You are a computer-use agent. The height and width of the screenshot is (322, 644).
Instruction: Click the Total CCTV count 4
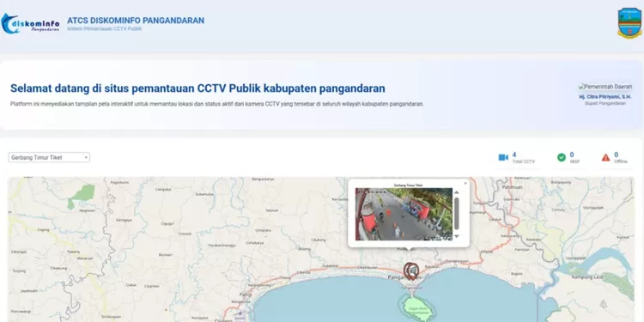click(x=514, y=155)
